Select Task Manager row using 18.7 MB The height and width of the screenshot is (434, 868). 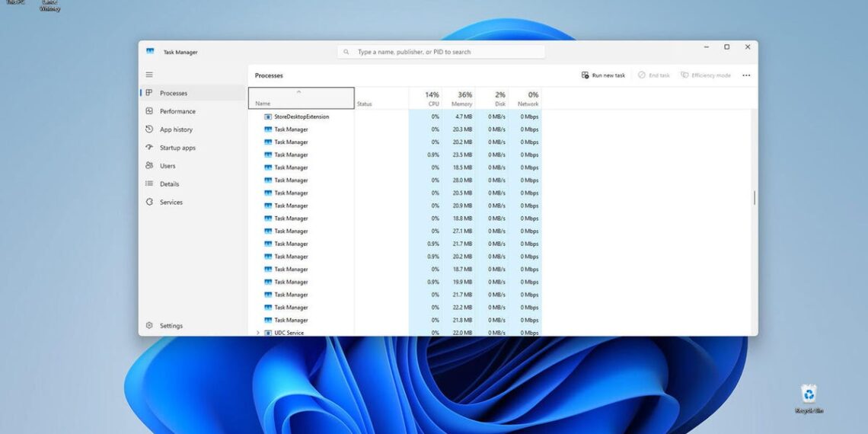[394, 270]
